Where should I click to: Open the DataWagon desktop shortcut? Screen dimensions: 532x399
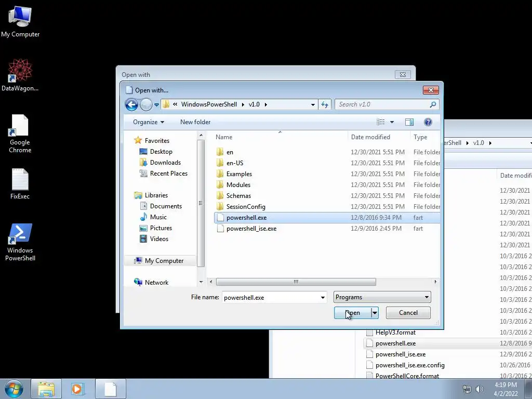[20, 75]
